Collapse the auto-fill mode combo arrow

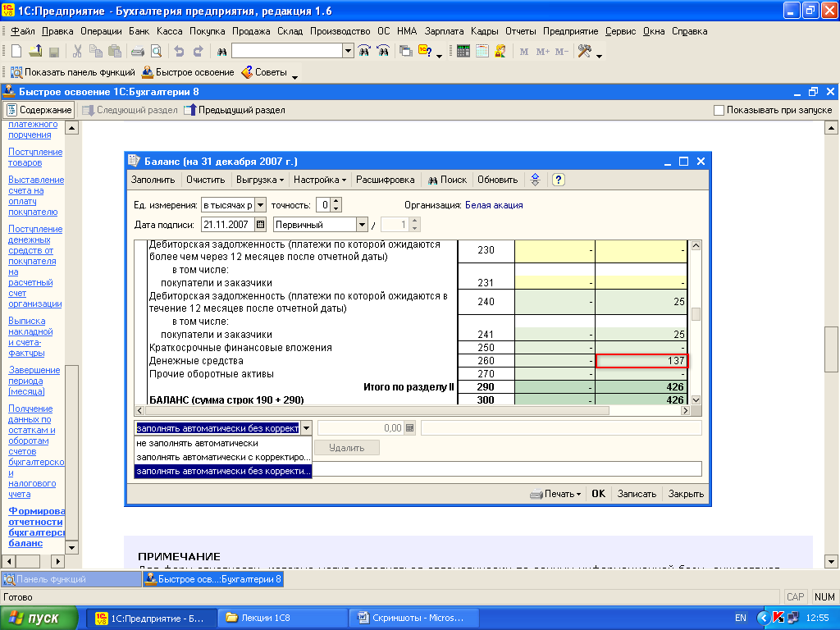point(306,428)
